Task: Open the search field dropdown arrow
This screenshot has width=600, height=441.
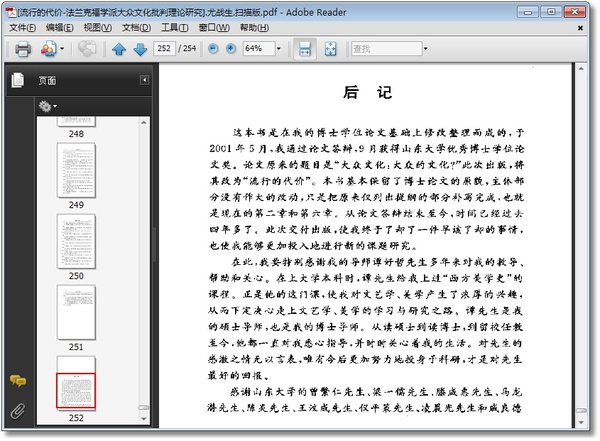Action: click(x=426, y=49)
